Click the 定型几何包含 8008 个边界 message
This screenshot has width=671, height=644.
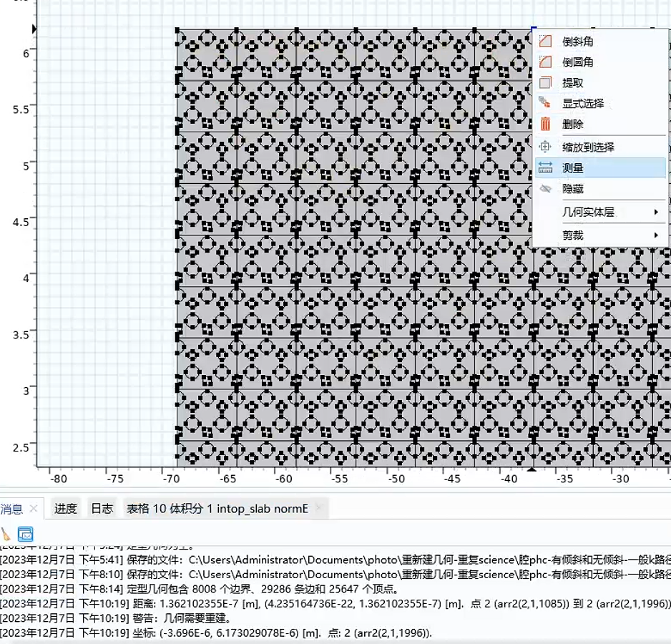tap(200, 589)
